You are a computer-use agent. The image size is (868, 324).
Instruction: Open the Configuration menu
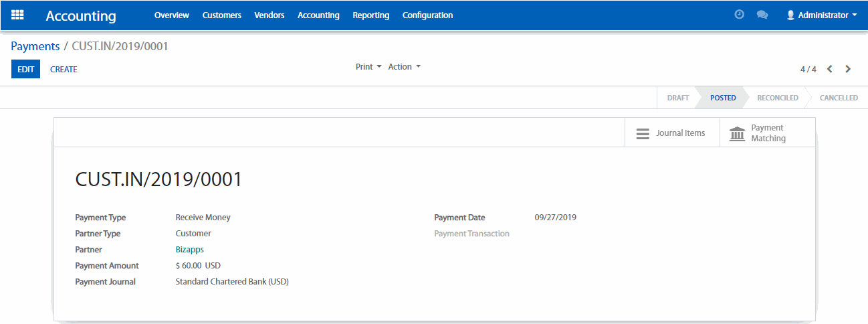427,15
